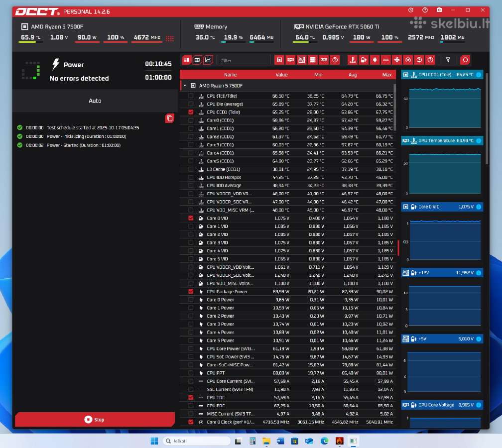
Task: Click red dots icon beside 4672 MHz
Action: [x=170, y=38]
